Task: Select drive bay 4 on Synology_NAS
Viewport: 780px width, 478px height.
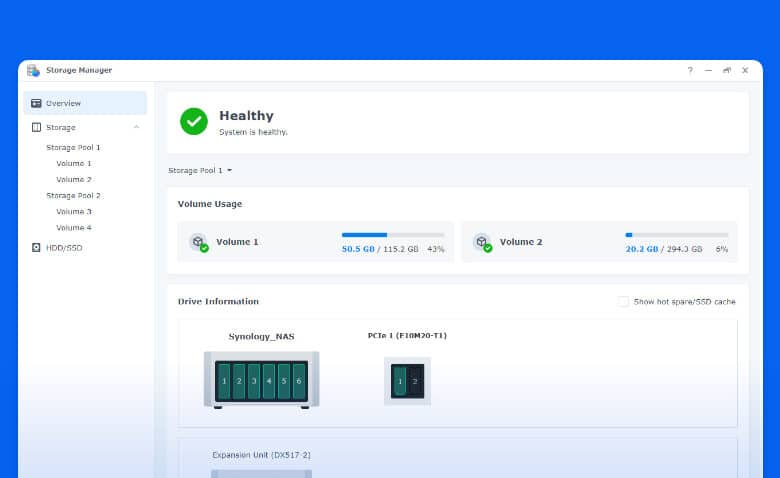Action: click(x=269, y=381)
